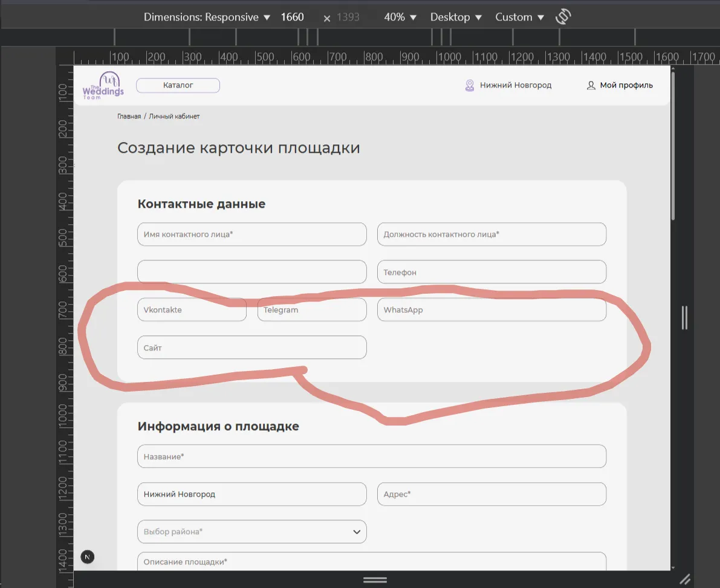The height and width of the screenshot is (588, 720).
Task: Click the Каталог button
Action: [x=178, y=85]
